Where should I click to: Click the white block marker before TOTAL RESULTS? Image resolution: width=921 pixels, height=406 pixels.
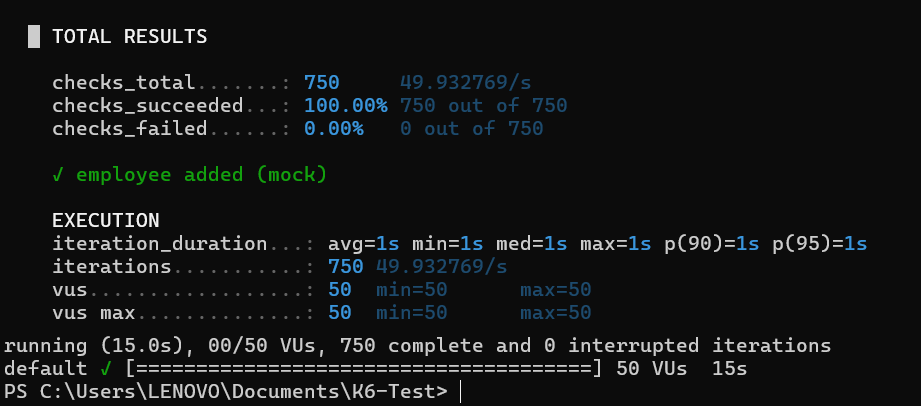tap(34, 37)
